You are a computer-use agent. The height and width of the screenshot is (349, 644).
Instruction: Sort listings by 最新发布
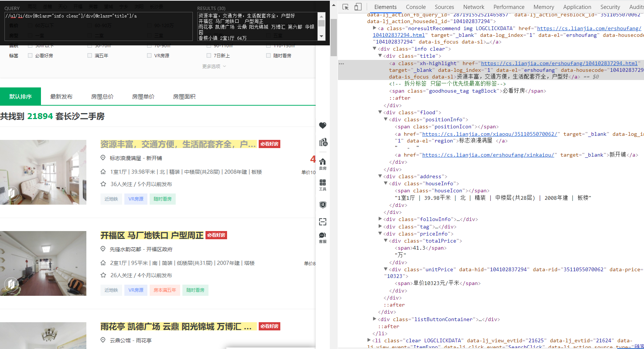[61, 96]
